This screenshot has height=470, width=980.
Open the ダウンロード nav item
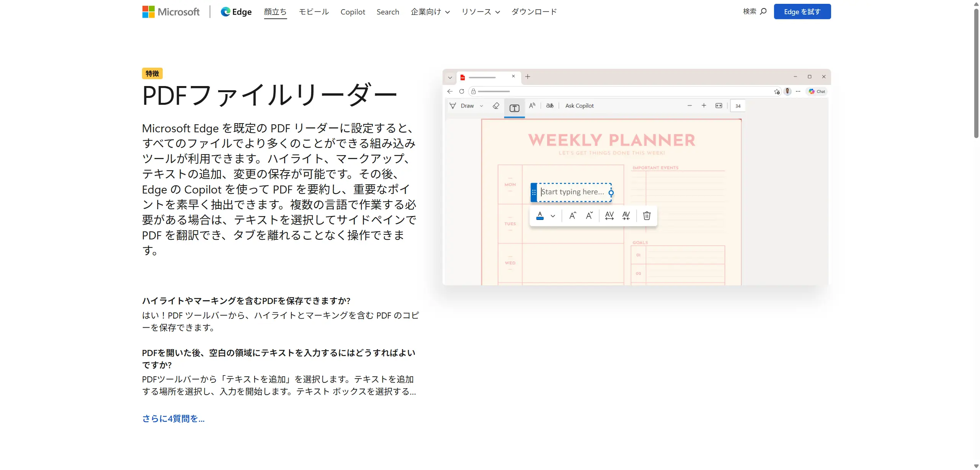(x=534, y=12)
